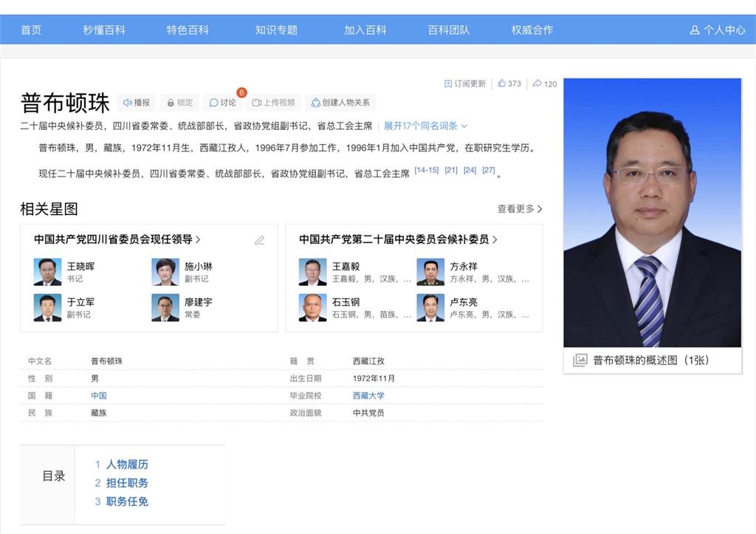The width and height of the screenshot is (756, 534).
Task: Click the 普布顿珠的概述图（1张） caption
Action: click(x=650, y=360)
